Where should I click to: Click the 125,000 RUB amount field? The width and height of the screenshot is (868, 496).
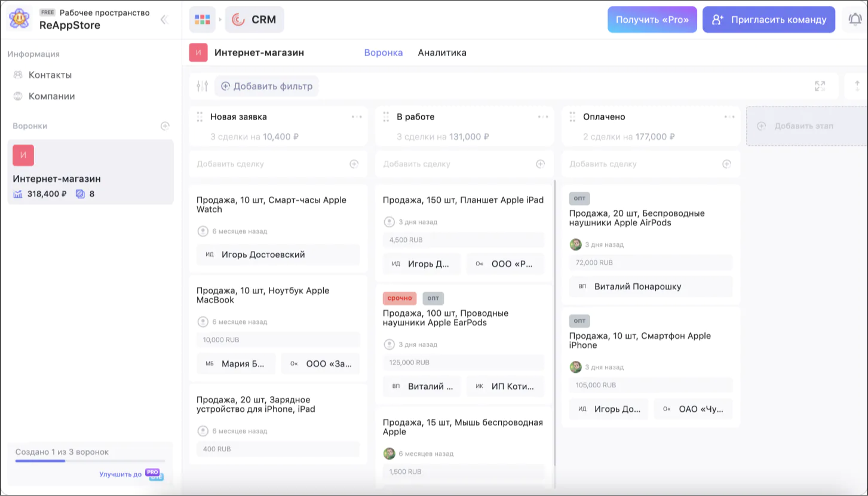(x=464, y=362)
